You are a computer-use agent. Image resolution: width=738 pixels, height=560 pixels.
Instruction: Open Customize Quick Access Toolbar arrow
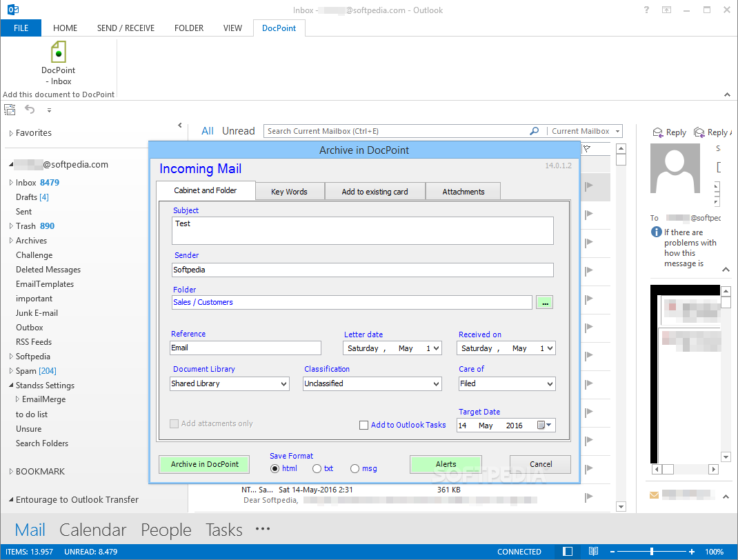(49, 110)
